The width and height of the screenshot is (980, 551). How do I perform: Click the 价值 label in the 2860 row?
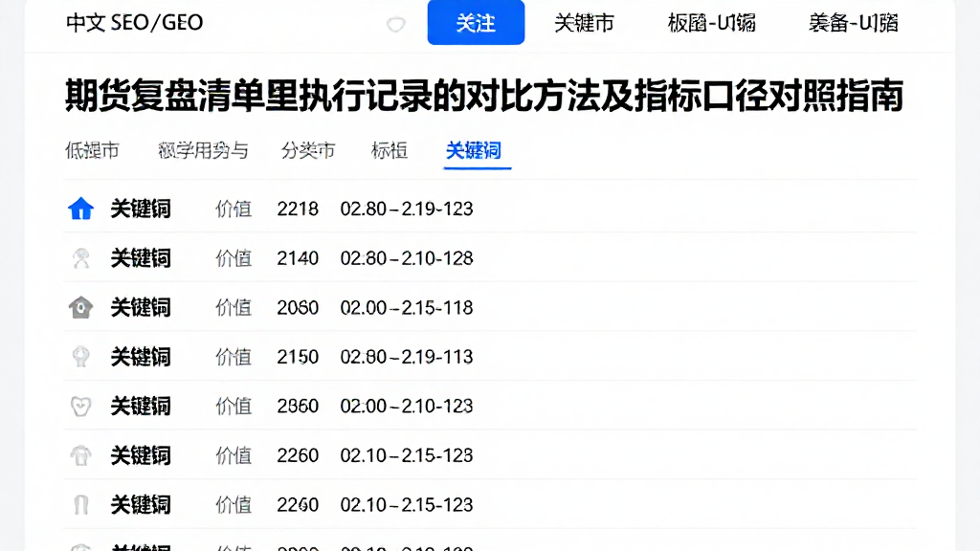tap(234, 406)
